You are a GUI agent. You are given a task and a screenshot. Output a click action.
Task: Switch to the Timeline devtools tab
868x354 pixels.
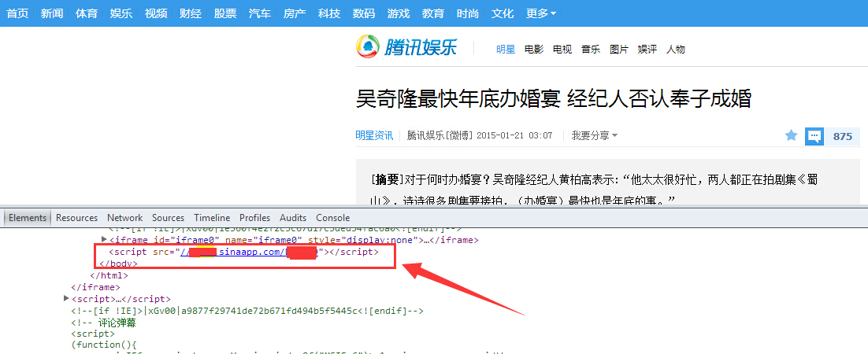click(212, 218)
